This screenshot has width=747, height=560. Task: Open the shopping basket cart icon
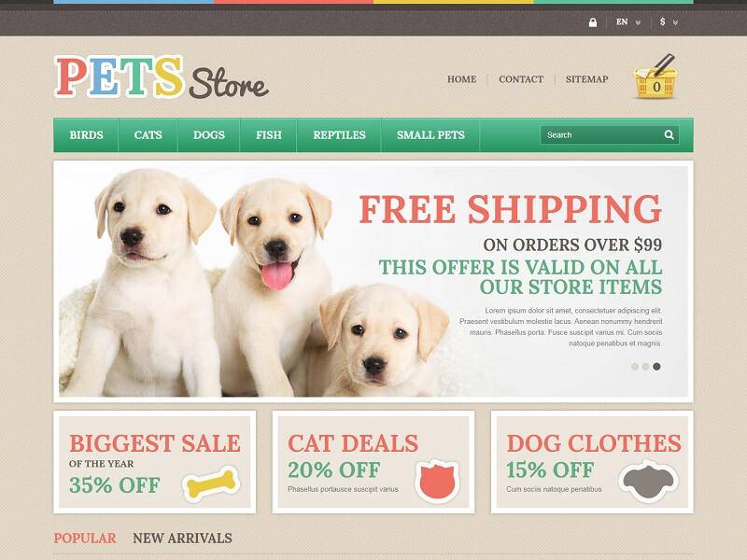coord(655,77)
